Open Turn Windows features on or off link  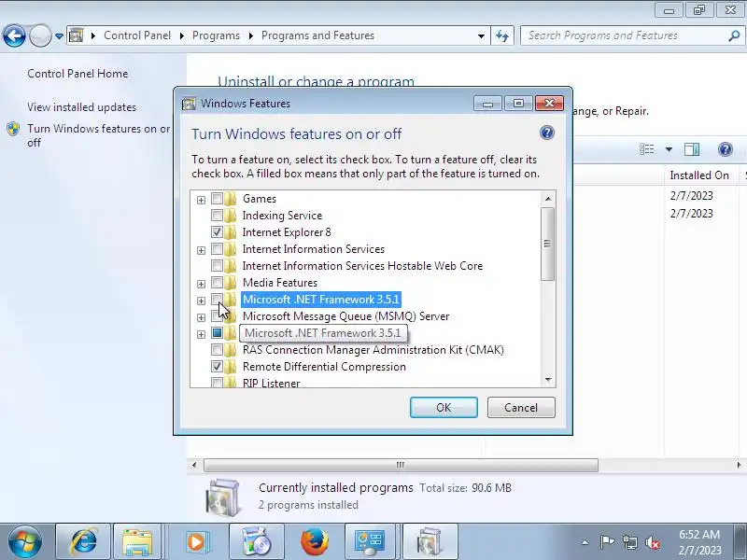pos(98,135)
